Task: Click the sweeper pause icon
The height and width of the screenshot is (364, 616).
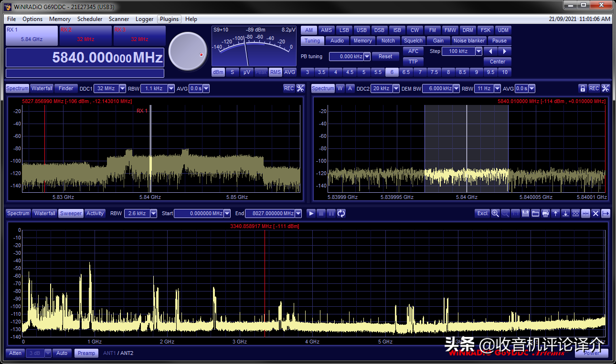Action: (331, 213)
